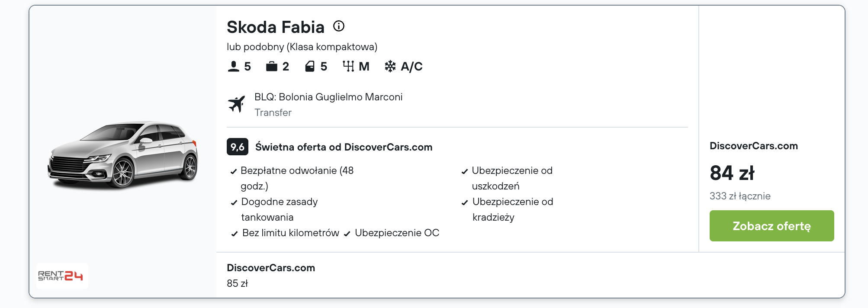Click the checkmark beside Ubezpieczenie od kradzieży
868x308 pixels.
click(x=465, y=202)
